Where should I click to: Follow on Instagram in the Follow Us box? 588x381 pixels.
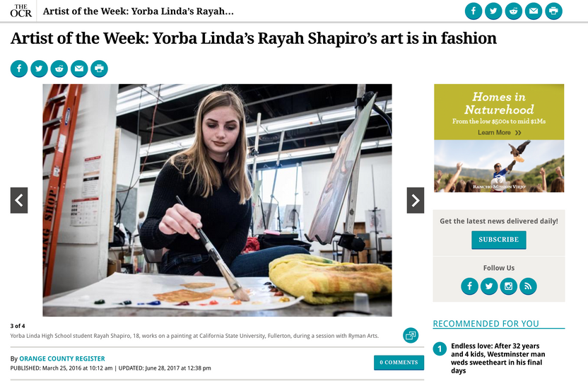(x=509, y=286)
